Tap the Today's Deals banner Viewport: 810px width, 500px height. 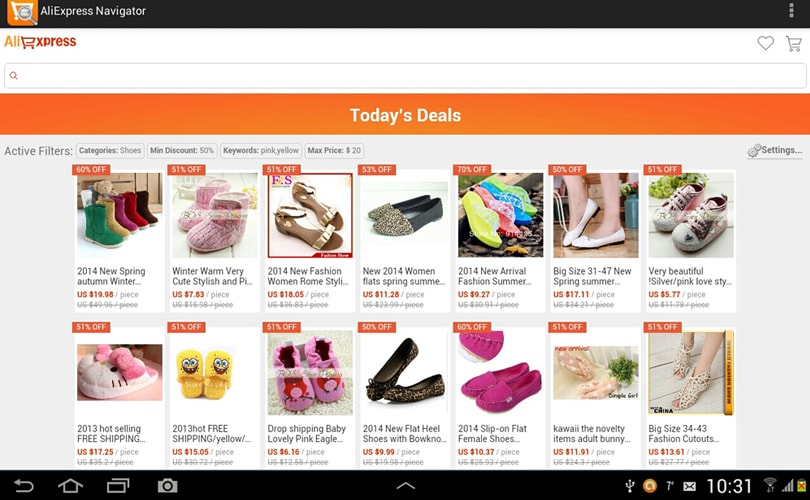[405, 114]
